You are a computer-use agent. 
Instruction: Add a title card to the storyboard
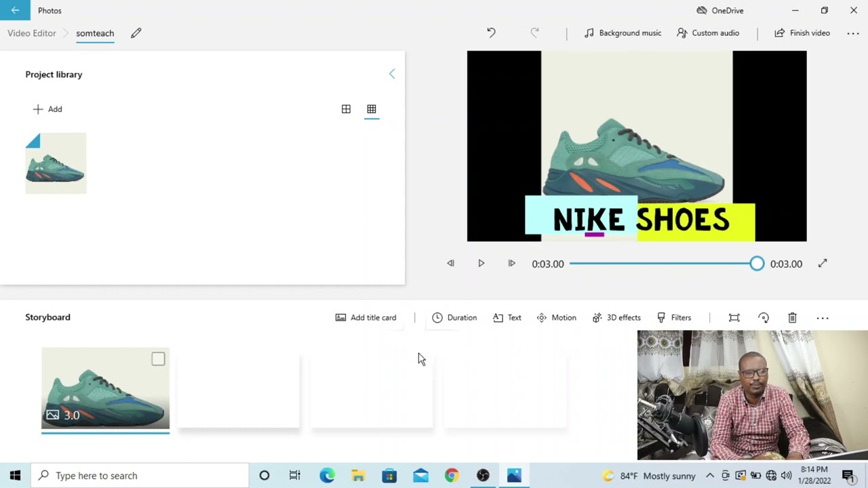pyautogui.click(x=366, y=318)
